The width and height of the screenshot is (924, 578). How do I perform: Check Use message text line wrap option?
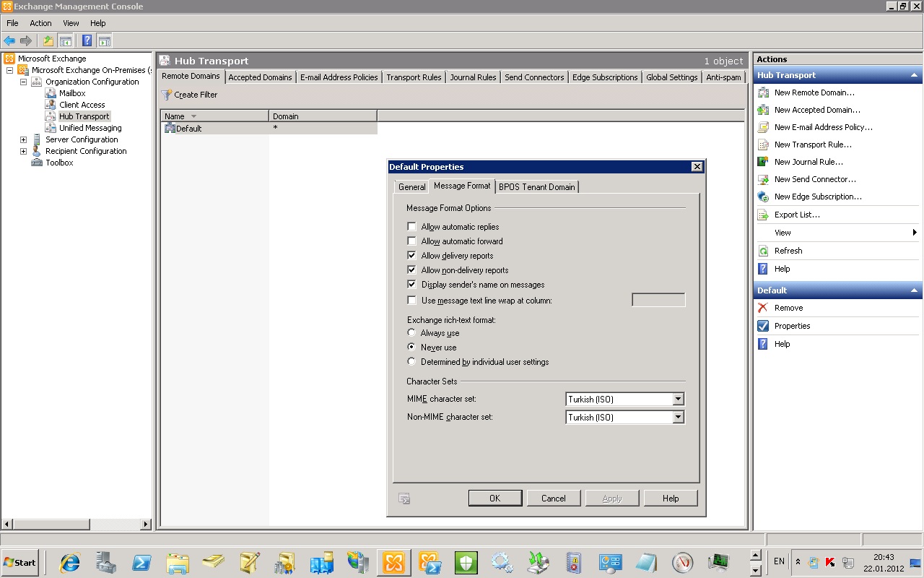(411, 301)
